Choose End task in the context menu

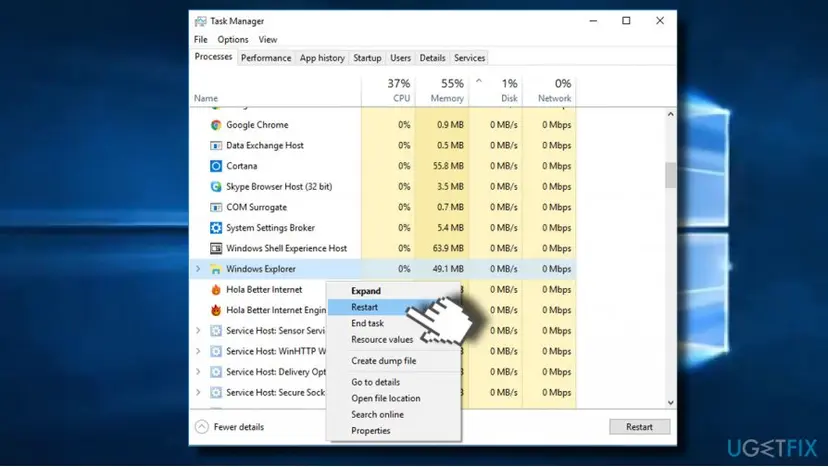click(394, 323)
